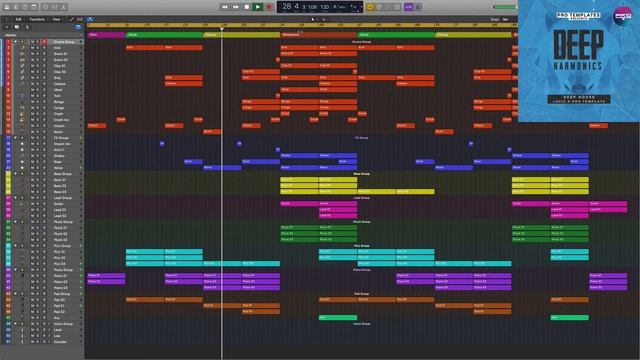Collapse the Bass Group track stack

(15, 173)
